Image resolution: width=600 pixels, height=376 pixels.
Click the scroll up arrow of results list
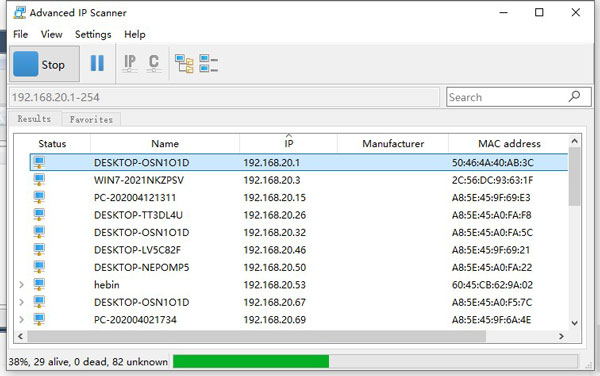coord(574,141)
